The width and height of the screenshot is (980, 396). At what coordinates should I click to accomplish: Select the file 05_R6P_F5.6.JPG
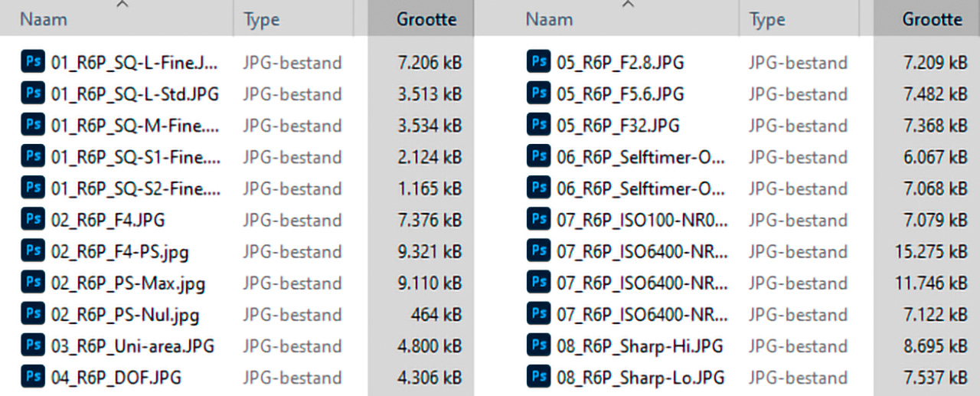[x=619, y=94]
